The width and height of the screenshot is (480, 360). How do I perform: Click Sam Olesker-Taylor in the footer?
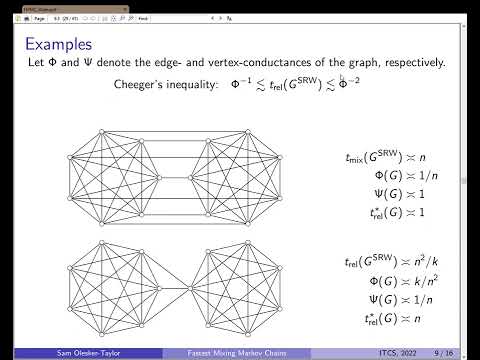[88, 353]
